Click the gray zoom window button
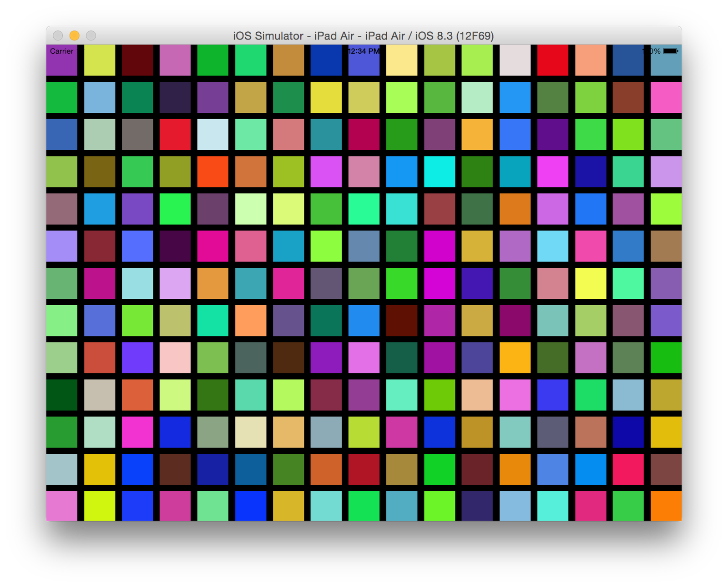The width and height of the screenshot is (728, 587). click(91, 35)
